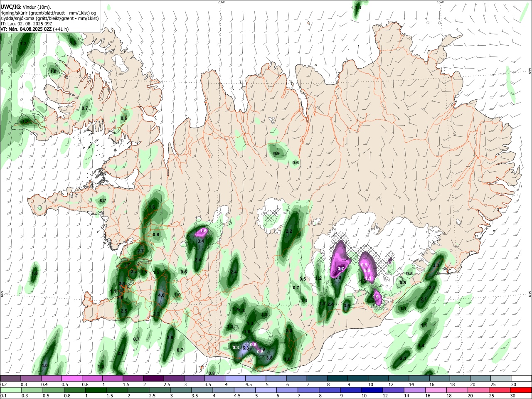
Task: Click the 1.4 value at the top map edge
Action: click(358, 8)
